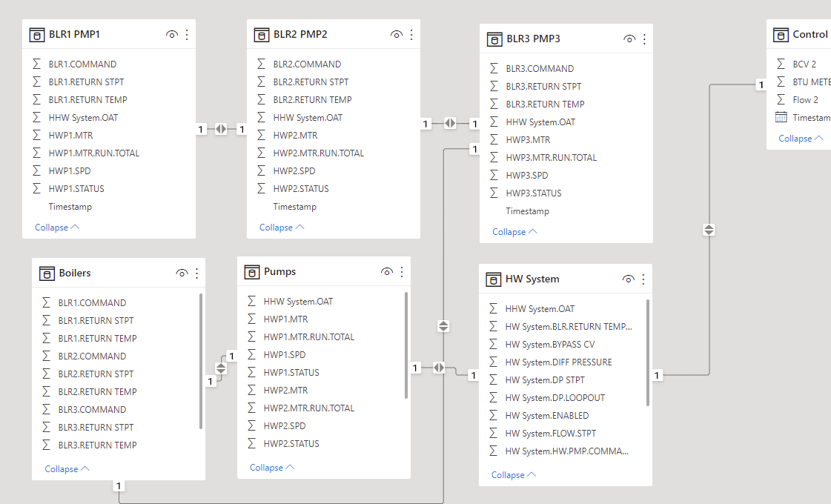Screen dimensions: 831x504
Task: Collapse the Pumps table
Action: 272,468
